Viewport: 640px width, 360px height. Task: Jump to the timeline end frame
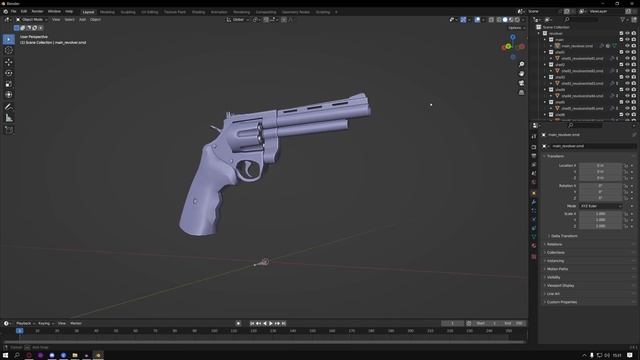[284, 323]
